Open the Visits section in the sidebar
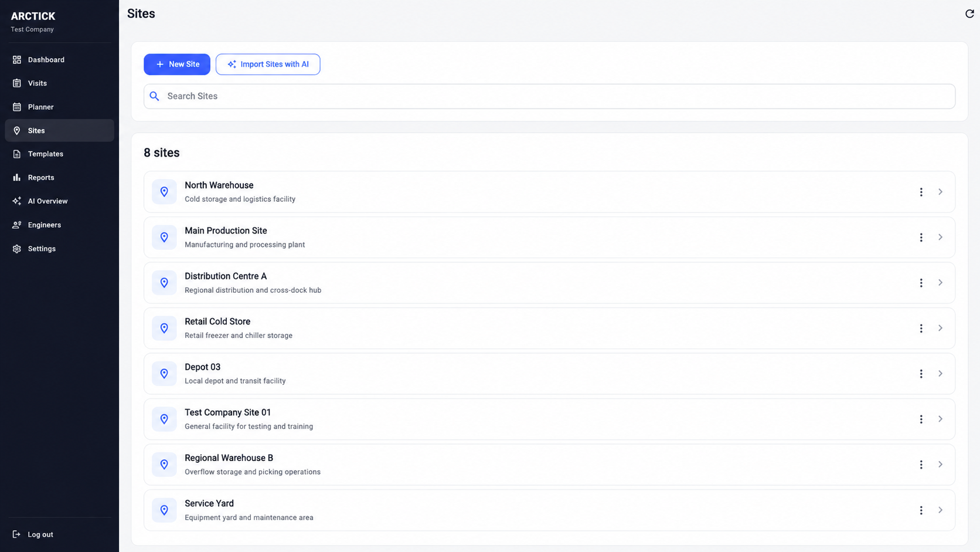Screen dimensions: 980x552 pyautogui.click(x=59, y=83)
